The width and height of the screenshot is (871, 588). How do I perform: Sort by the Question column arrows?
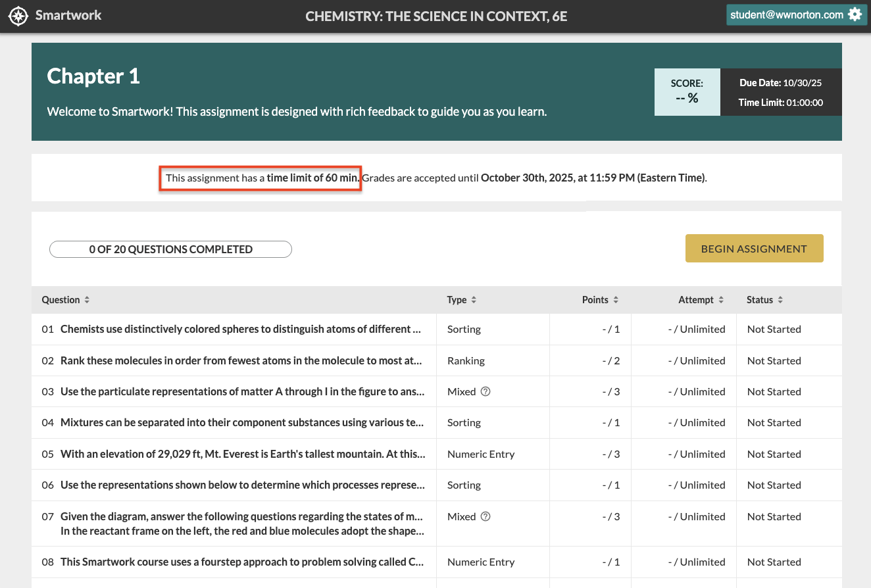point(87,300)
